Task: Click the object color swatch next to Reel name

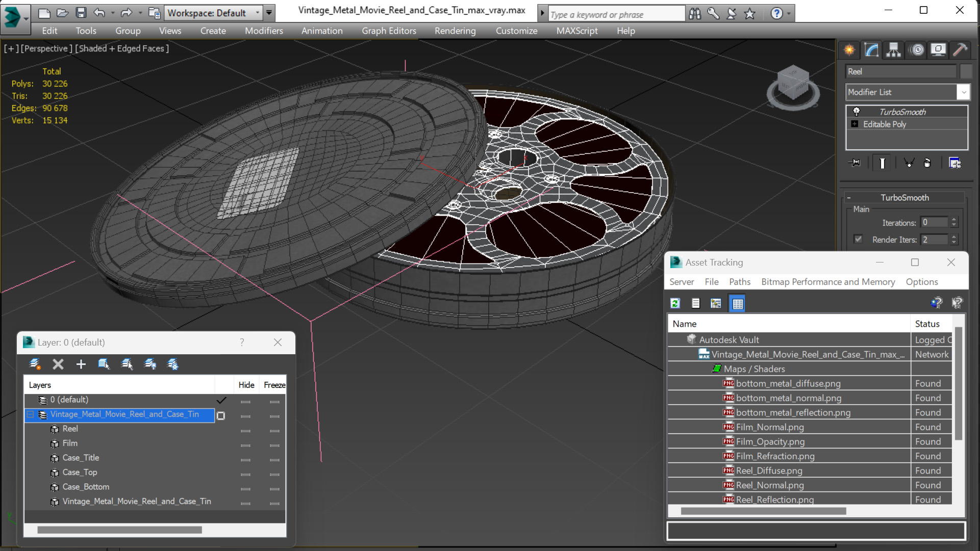Action: 966,71
